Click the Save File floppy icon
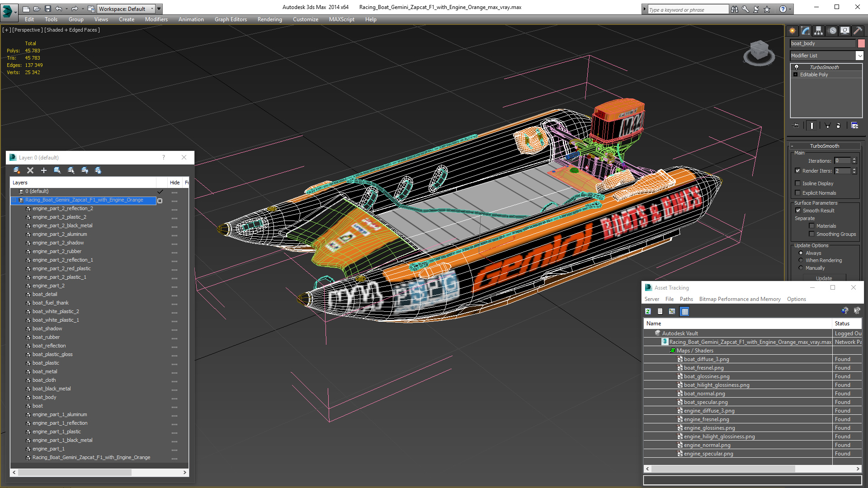The image size is (868, 488). (47, 9)
